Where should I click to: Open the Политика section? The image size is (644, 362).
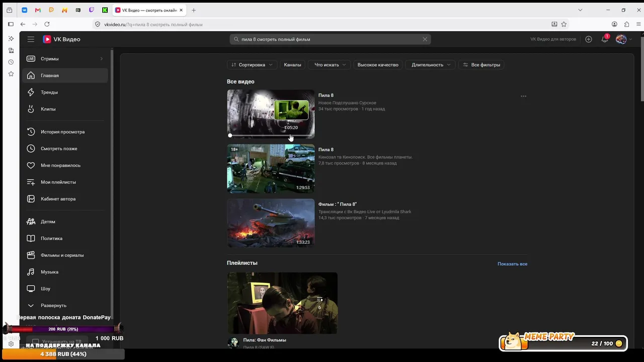[x=65, y=238]
